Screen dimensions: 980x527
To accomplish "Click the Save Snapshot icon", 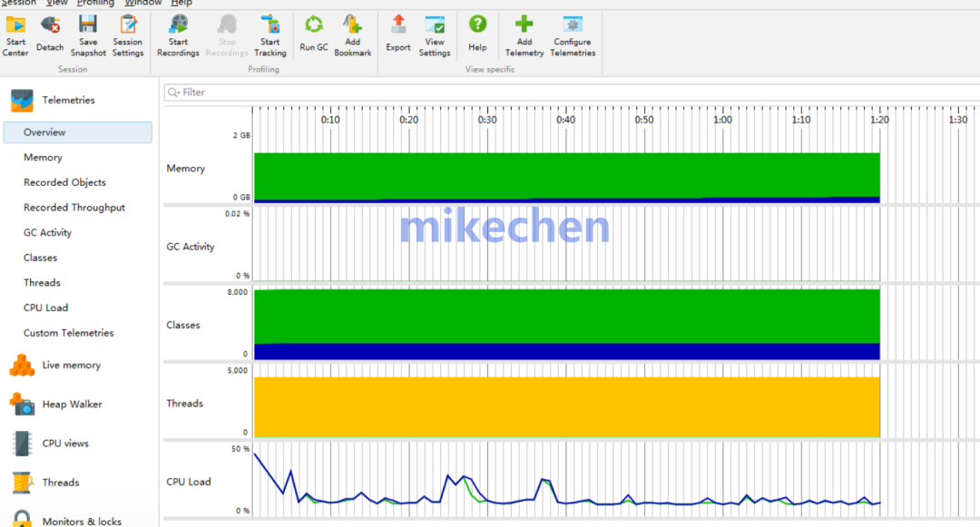I will pyautogui.click(x=88, y=25).
